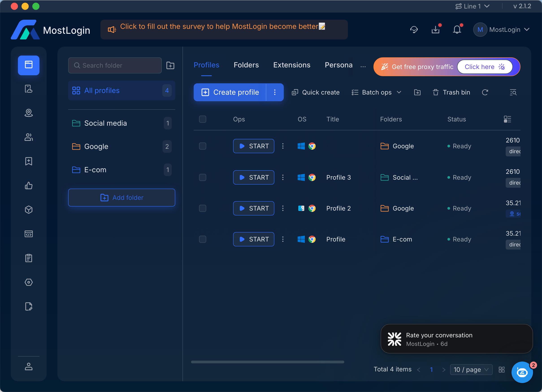Switch to the Profiles tab

(x=206, y=65)
